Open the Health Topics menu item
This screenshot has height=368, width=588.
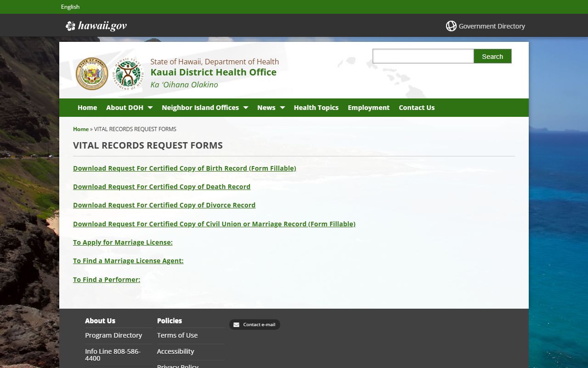(316, 108)
